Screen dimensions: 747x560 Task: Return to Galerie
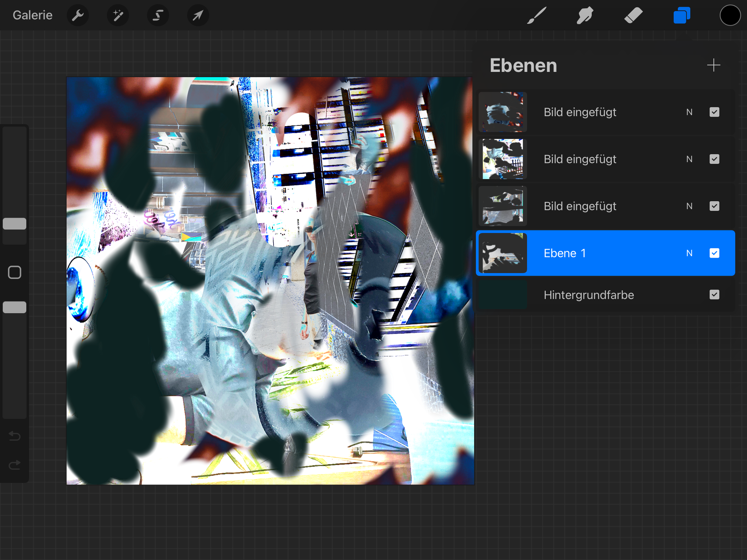coord(32,15)
